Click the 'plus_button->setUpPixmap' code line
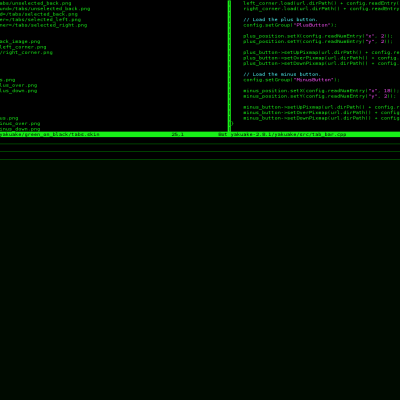Screen dimensions: 400x400 pyautogui.click(x=321, y=52)
